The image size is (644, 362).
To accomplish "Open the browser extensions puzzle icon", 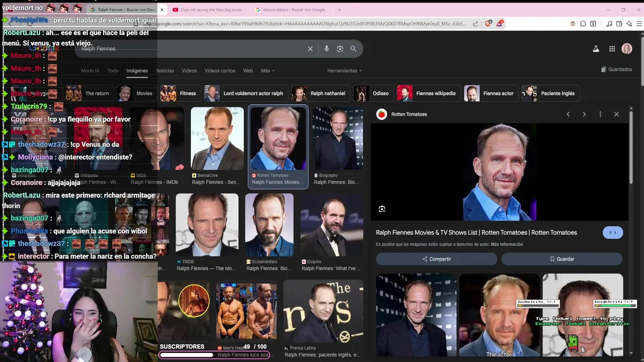I will point(583,24).
